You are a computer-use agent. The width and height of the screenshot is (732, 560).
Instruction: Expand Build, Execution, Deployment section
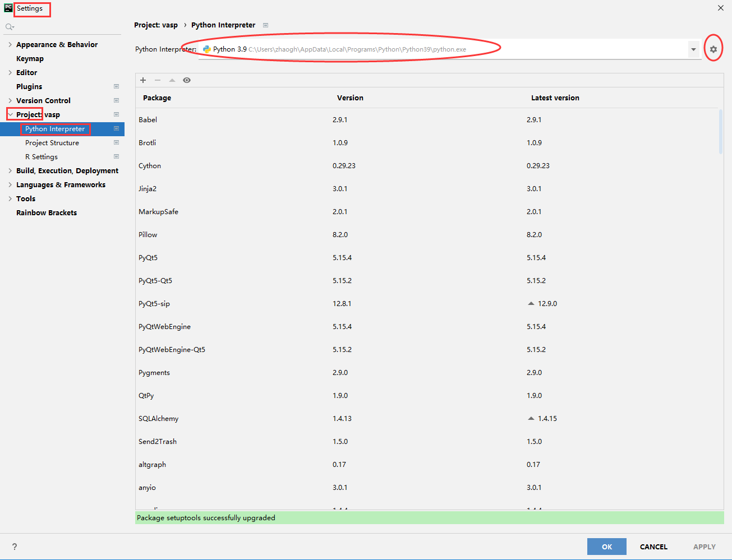[x=10, y=170]
